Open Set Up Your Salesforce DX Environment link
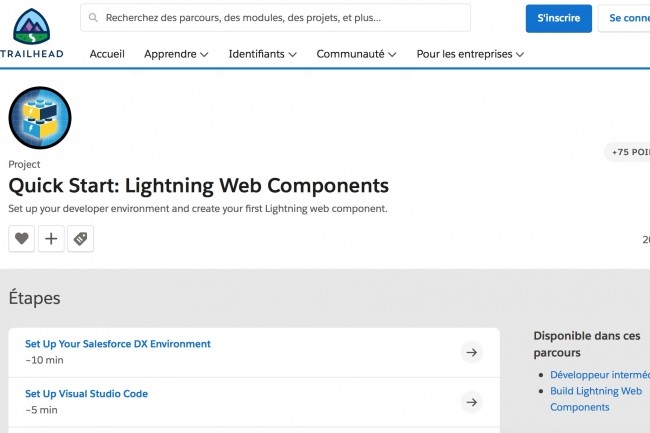Image resolution: width=650 pixels, height=433 pixels. point(118,344)
